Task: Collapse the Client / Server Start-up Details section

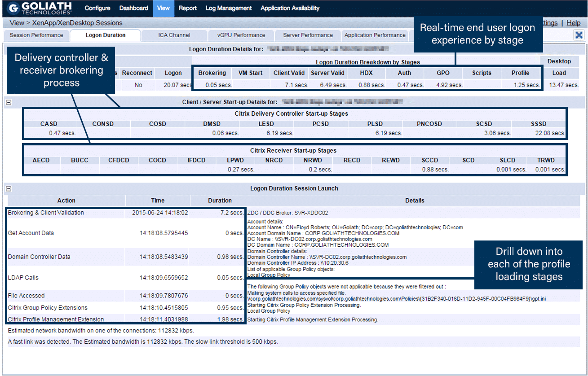Action: tap(8, 102)
